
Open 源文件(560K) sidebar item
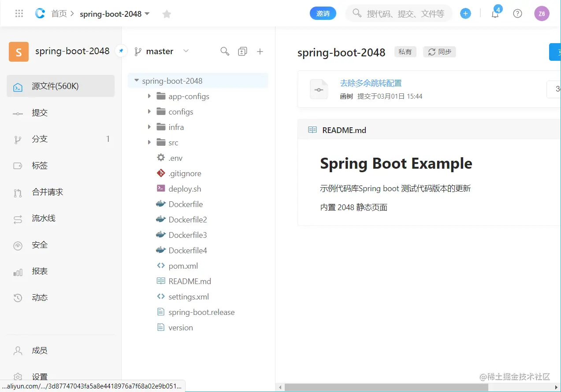[x=61, y=86]
